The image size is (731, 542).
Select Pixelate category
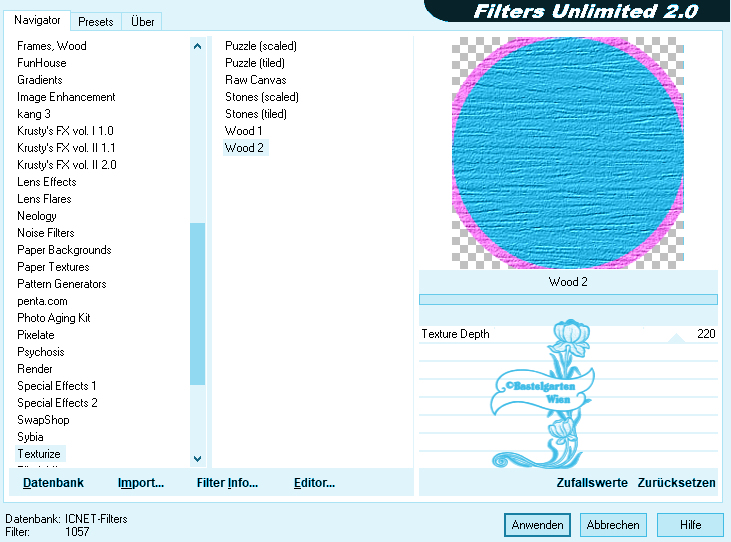click(36, 335)
